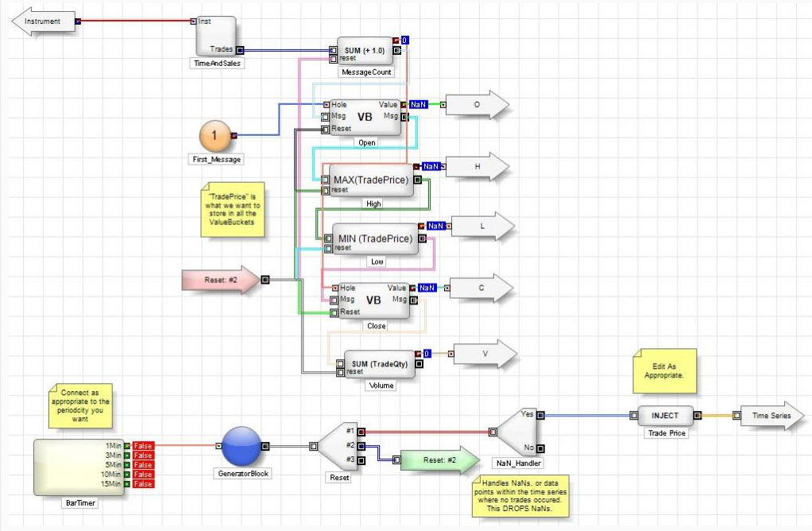The image size is (812, 531).
Task: Select the MAX(TradePrice) High block
Action: tap(369, 180)
